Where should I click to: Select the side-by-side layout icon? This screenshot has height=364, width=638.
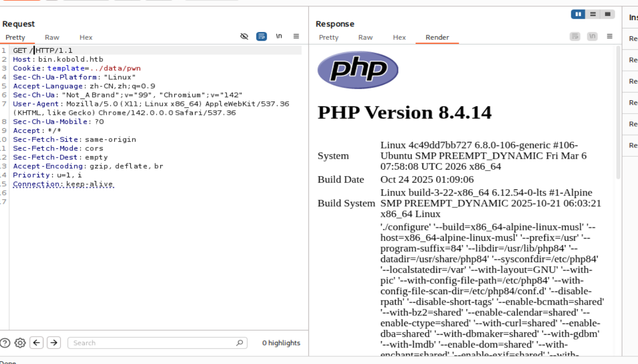pyautogui.click(x=578, y=14)
